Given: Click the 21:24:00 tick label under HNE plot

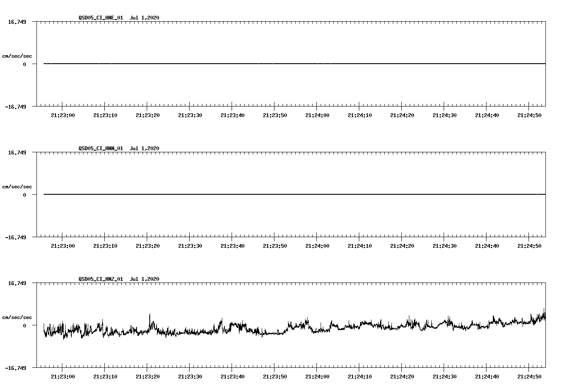Looking at the screenshot, I should (317, 115).
